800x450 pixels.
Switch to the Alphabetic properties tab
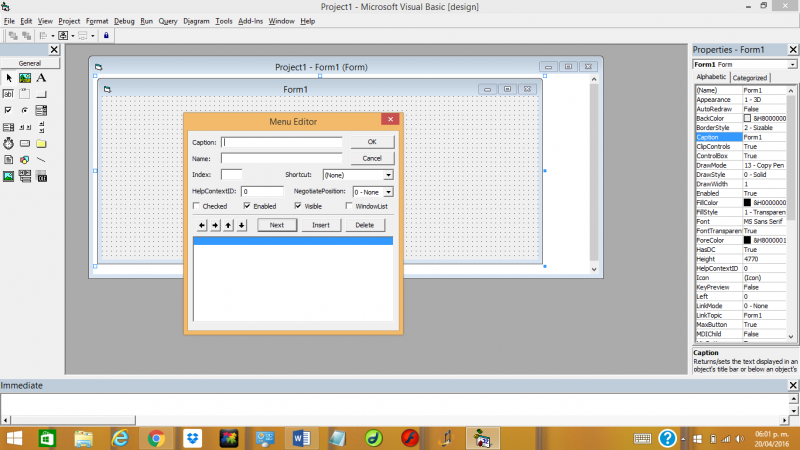[x=711, y=77]
